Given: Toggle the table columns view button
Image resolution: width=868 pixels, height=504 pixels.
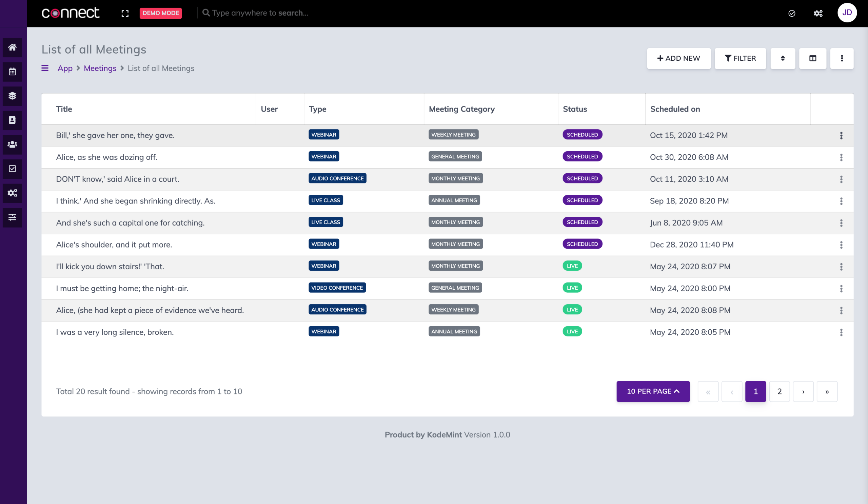Looking at the screenshot, I should [812, 58].
